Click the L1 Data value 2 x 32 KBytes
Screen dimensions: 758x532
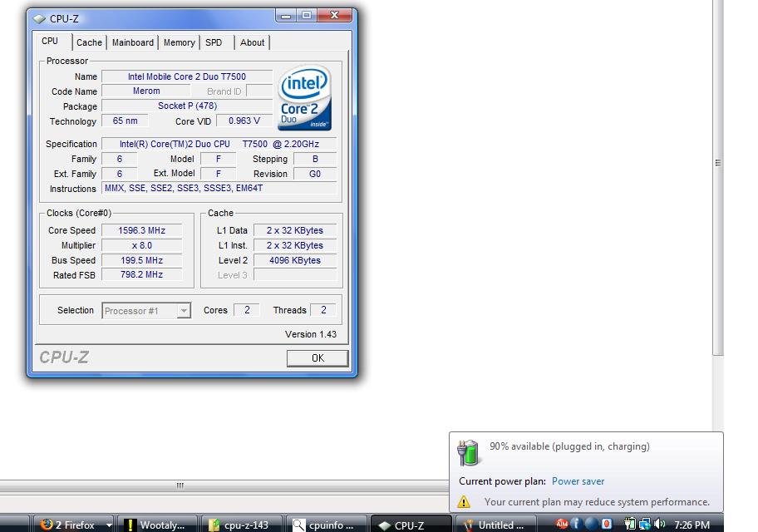(295, 231)
